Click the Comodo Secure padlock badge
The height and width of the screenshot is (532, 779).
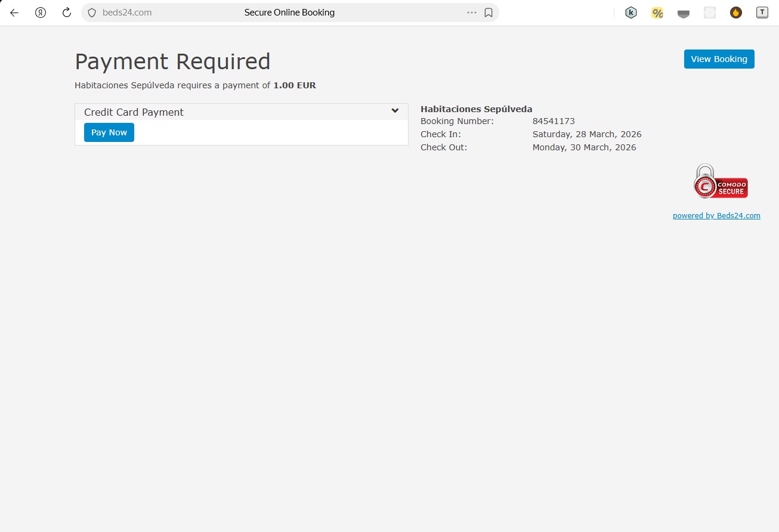tap(720, 182)
